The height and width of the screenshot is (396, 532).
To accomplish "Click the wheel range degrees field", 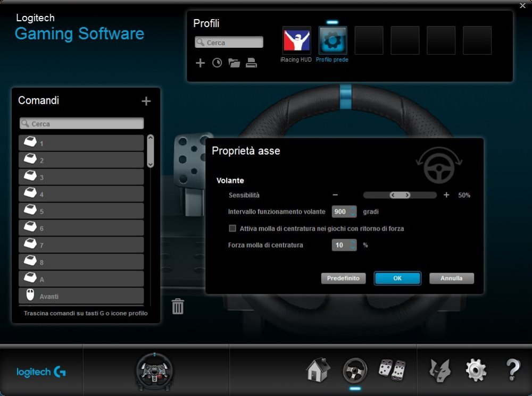I will pos(344,212).
